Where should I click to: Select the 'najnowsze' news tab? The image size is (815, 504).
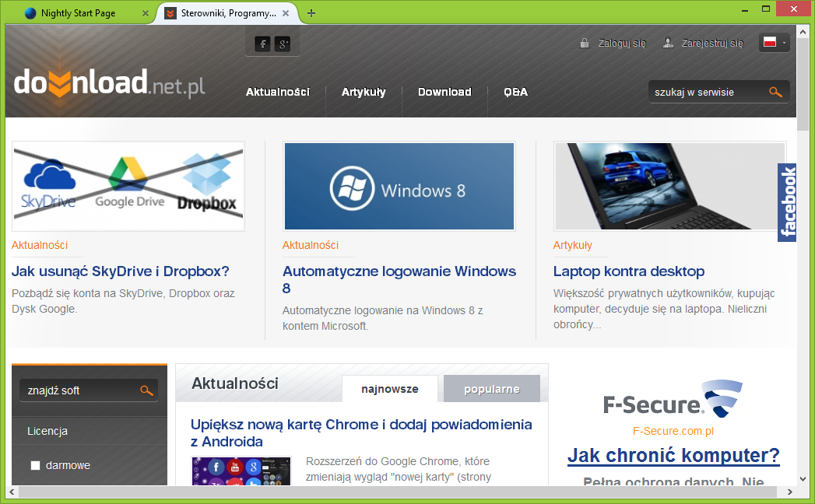pos(390,389)
